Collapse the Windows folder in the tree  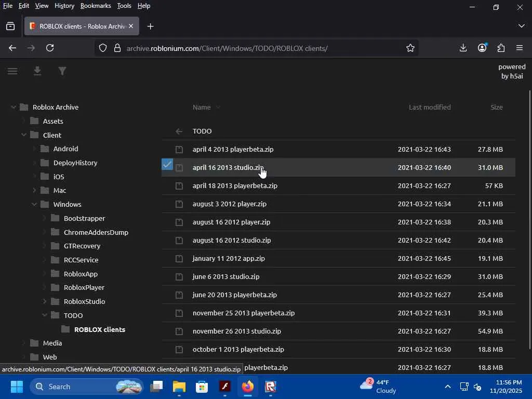[x=34, y=204]
